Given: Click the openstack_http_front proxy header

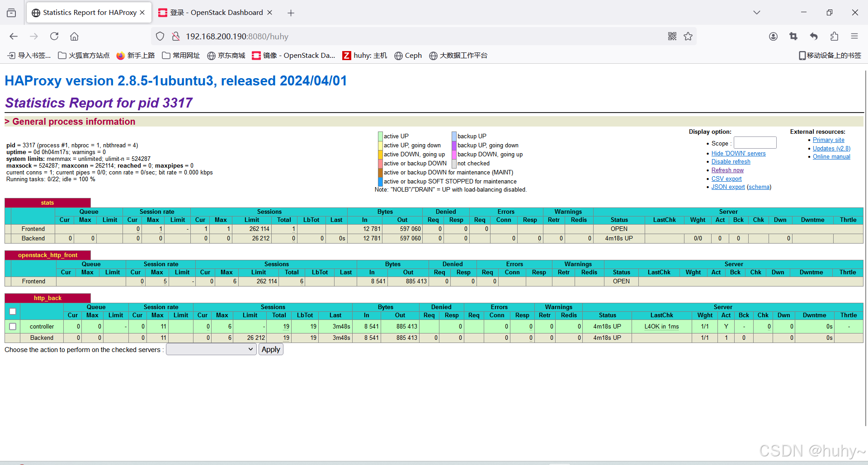Looking at the screenshot, I should click(47, 255).
